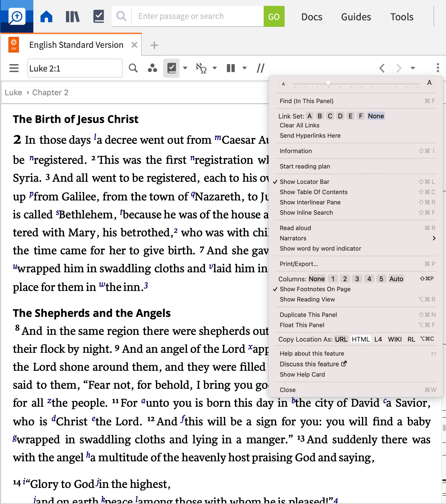
Task: Close the English Standard Version tab
Action: coord(134,45)
